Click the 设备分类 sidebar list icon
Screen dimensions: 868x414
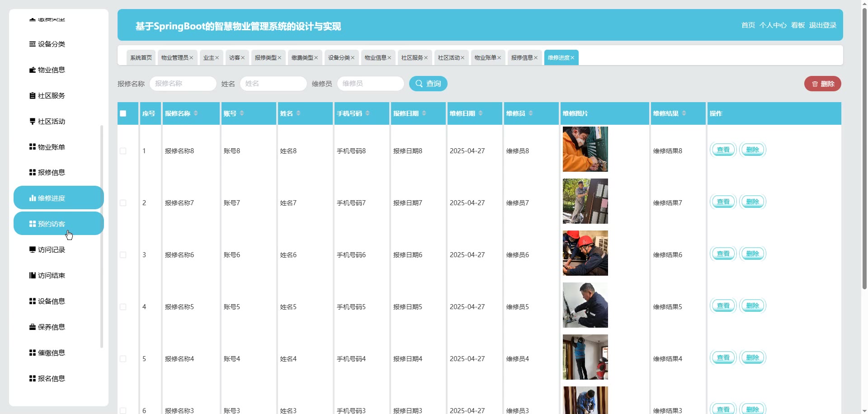click(x=32, y=44)
